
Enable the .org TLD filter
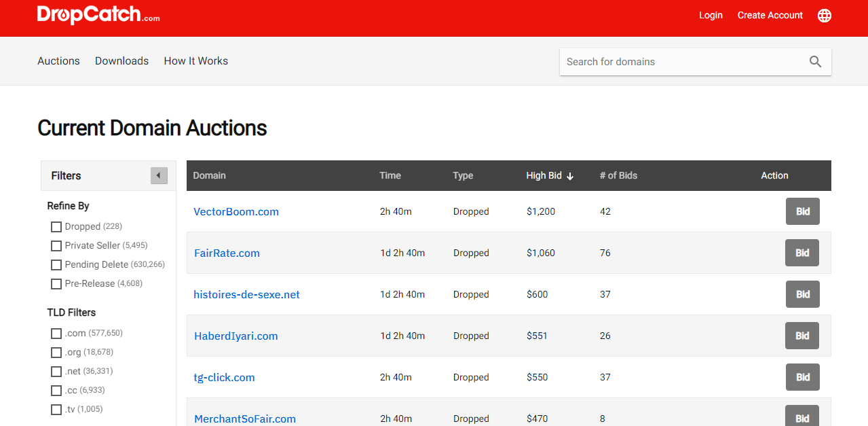tap(56, 353)
